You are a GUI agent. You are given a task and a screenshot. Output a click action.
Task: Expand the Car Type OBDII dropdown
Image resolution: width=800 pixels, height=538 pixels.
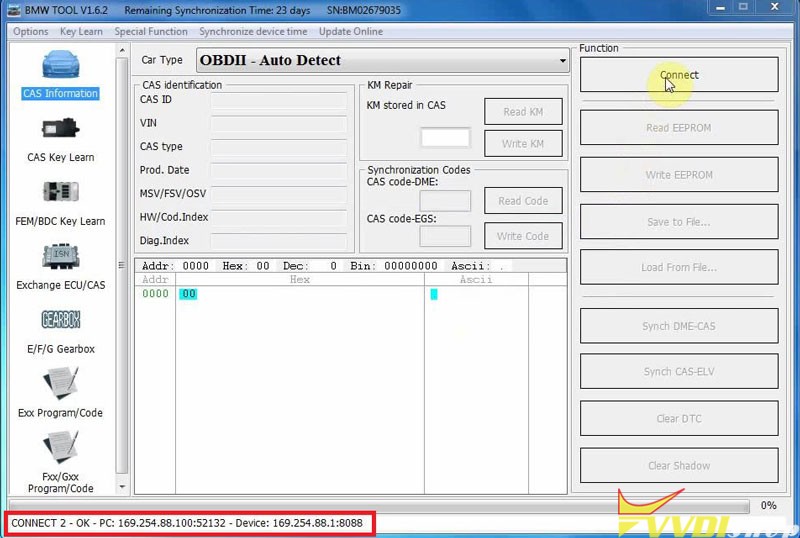pyautogui.click(x=383, y=60)
